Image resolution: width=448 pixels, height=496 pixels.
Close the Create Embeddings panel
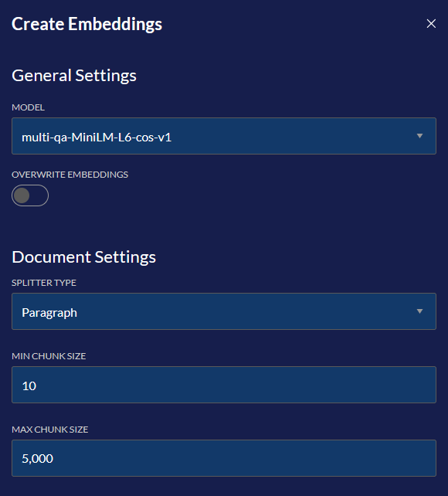coord(431,24)
